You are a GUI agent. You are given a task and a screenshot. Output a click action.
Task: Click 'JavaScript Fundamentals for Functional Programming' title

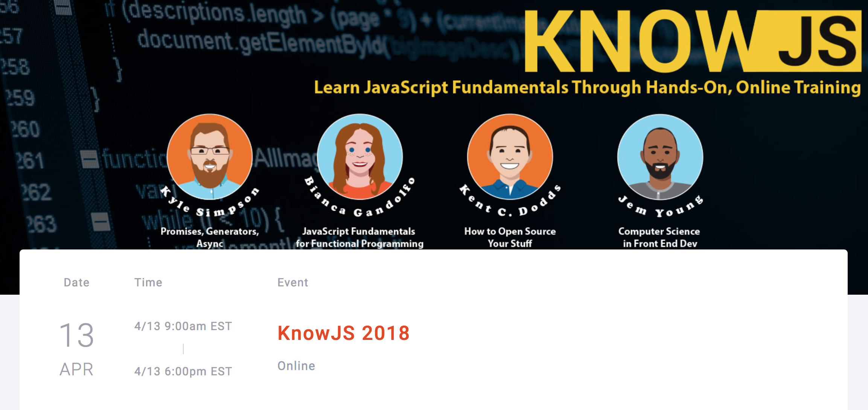pos(359,237)
